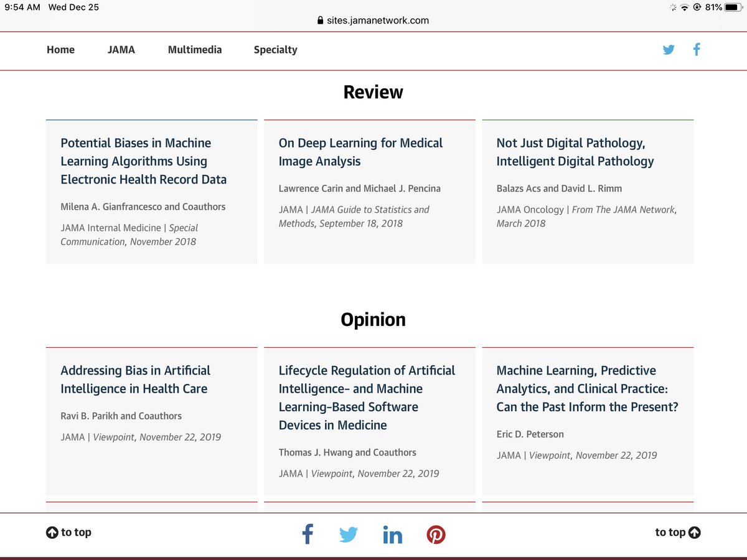Open the Multimedia menu item
This screenshot has width=747, height=560.
[x=195, y=50]
